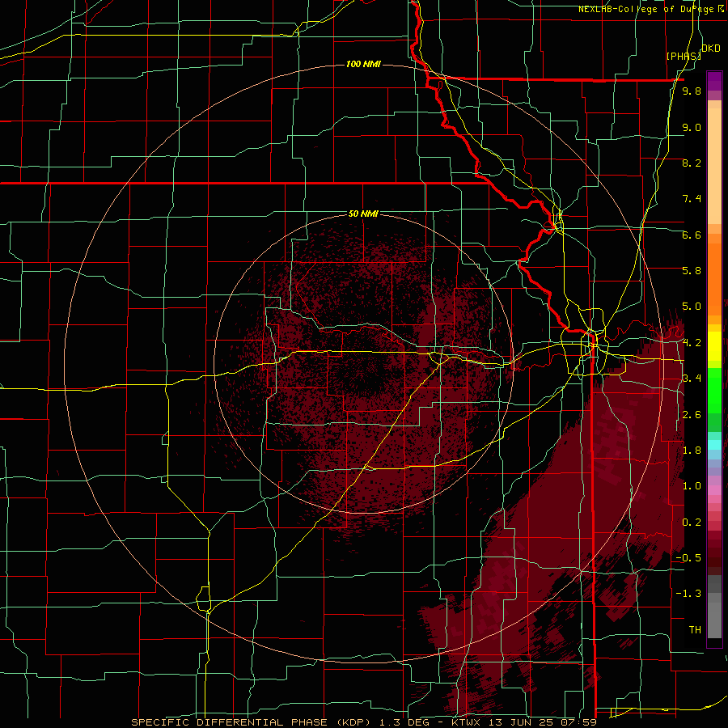Select the peach swatch in the color legend
Screen dimensions: 728x728
point(714,166)
